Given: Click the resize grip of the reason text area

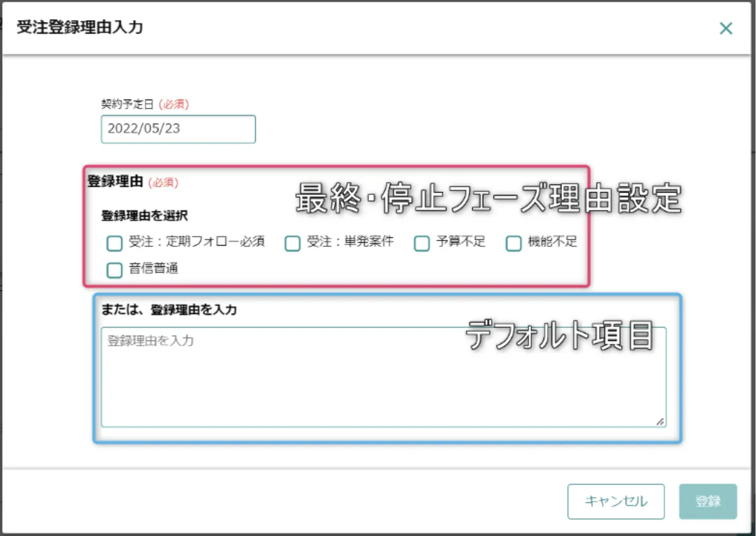Looking at the screenshot, I should tap(660, 421).
